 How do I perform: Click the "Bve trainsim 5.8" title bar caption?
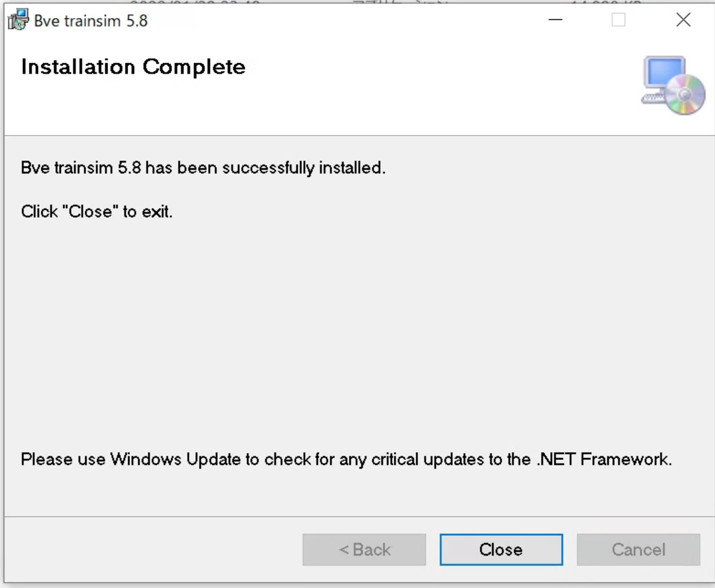coord(91,21)
